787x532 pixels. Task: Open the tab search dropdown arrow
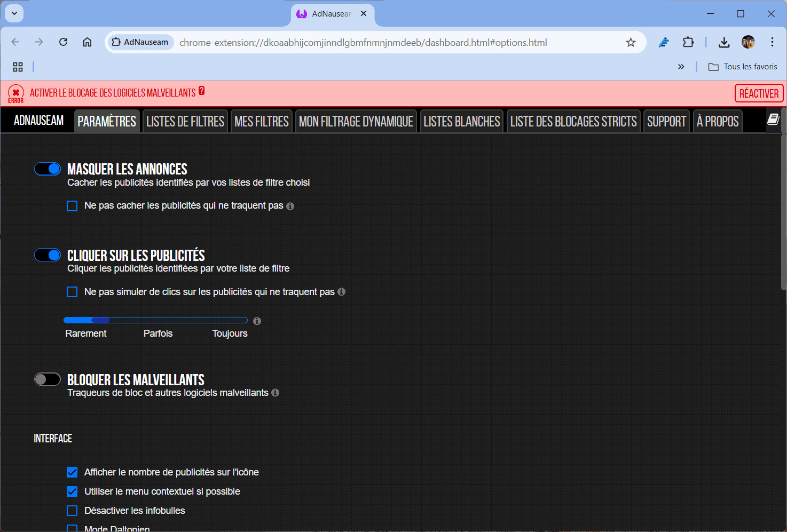14,13
